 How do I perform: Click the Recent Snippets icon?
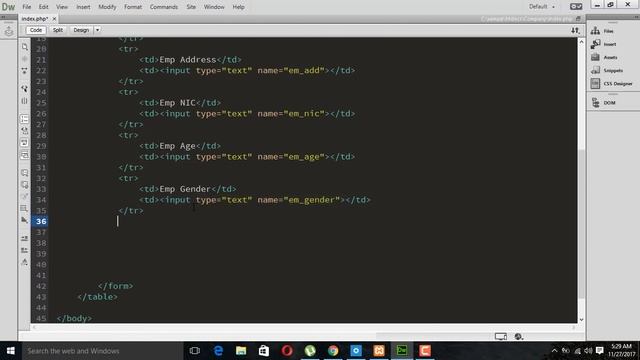24,209
